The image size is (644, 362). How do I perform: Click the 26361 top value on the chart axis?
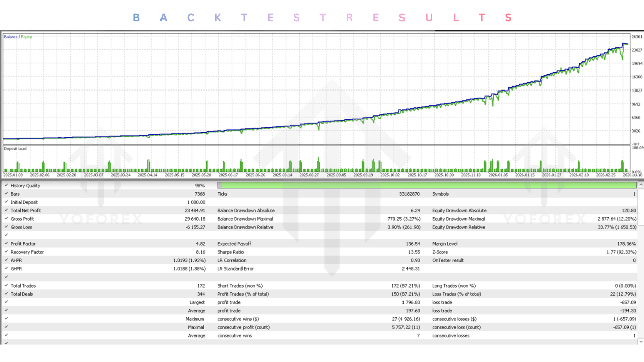click(x=637, y=37)
